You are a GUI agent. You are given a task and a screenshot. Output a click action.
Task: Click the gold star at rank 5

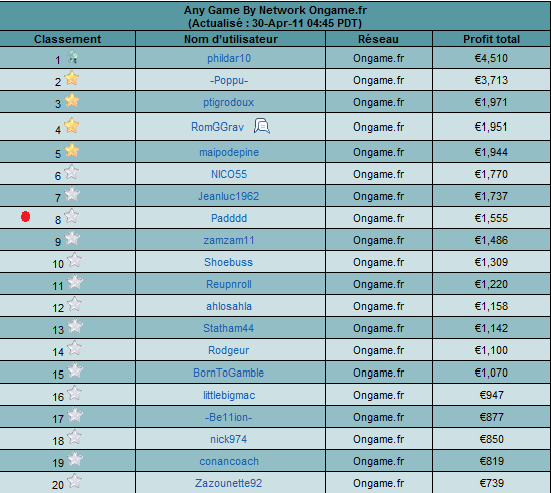tap(72, 150)
